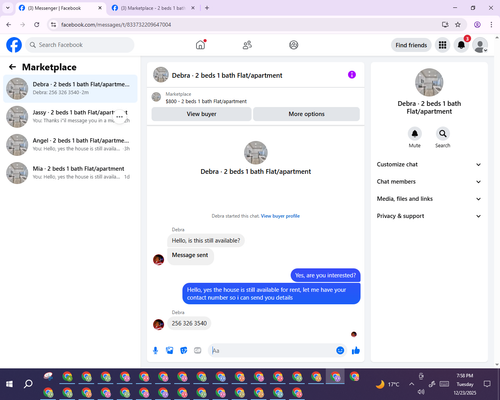Expand Privacy & support section

(429, 216)
